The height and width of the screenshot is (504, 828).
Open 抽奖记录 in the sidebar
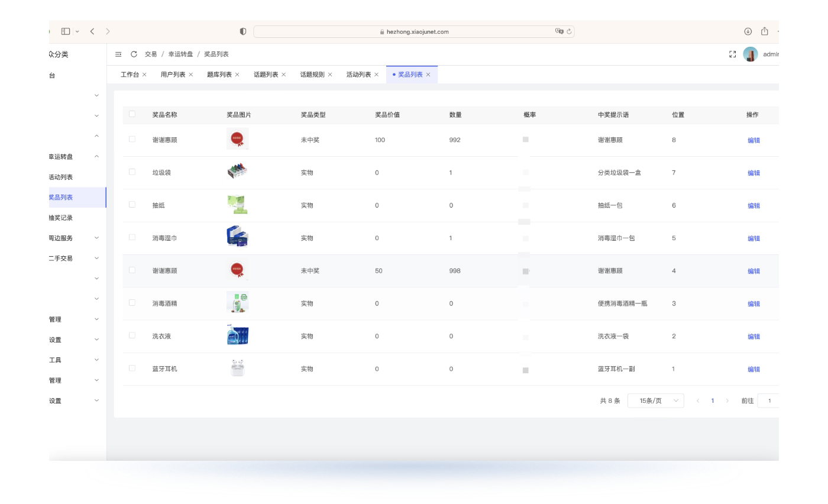pos(60,218)
